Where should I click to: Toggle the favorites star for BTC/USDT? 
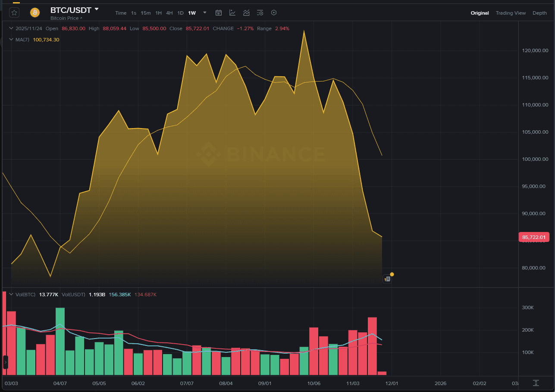pos(14,12)
